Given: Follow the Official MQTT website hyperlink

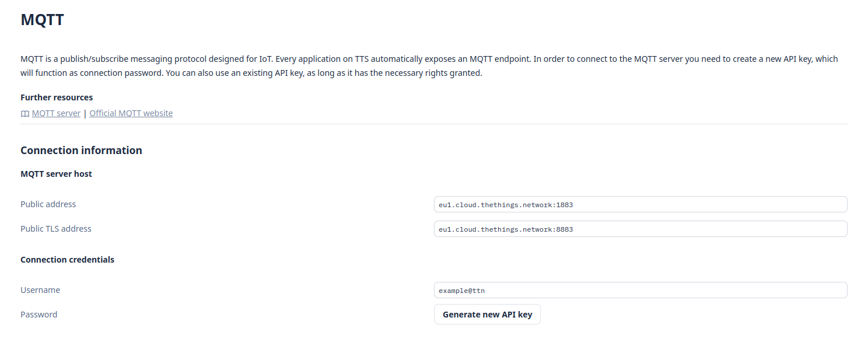Looking at the screenshot, I should click(x=131, y=113).
